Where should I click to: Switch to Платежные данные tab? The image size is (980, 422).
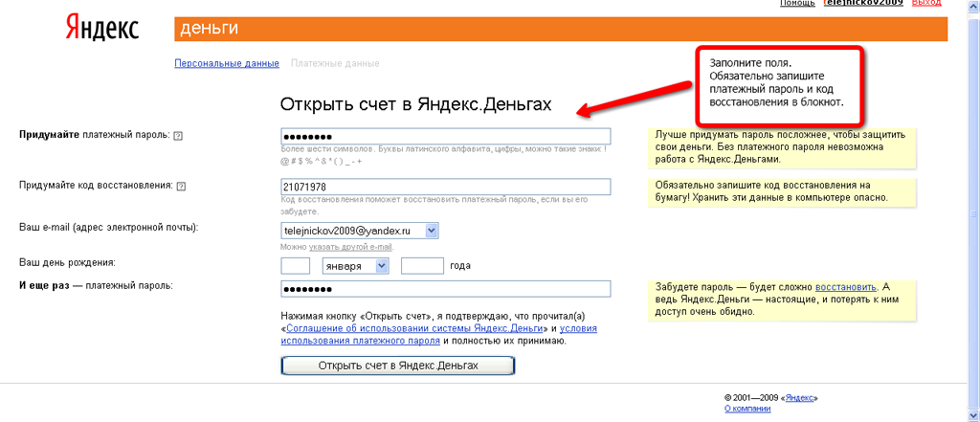(335, 63)
